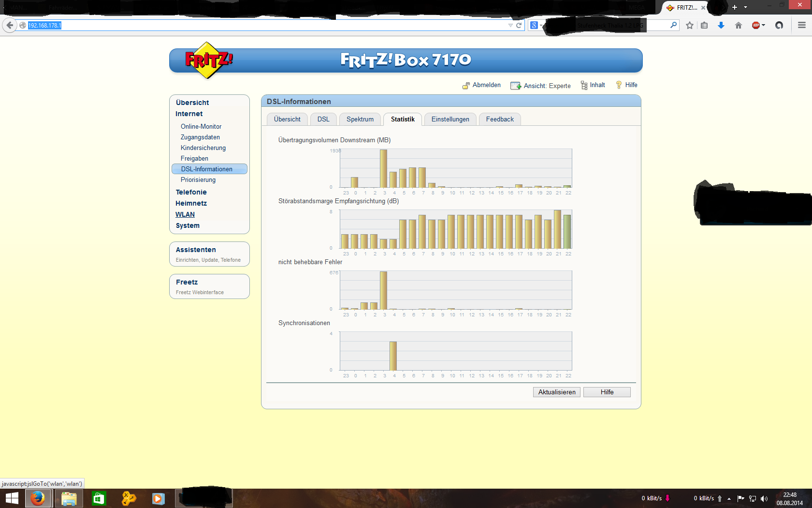Select Zugangsdaten in the sidebar
The width and height of the screenshot is (812, 508).
200,137
